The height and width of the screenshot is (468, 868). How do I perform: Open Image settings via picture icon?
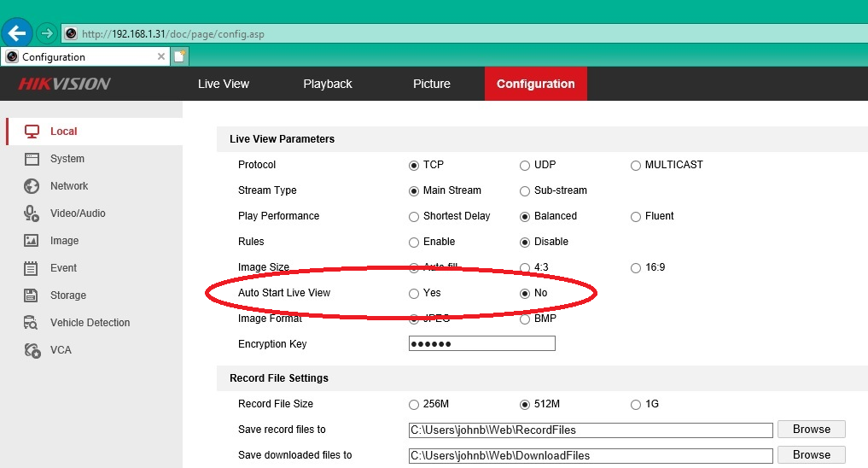pos(32,241)
